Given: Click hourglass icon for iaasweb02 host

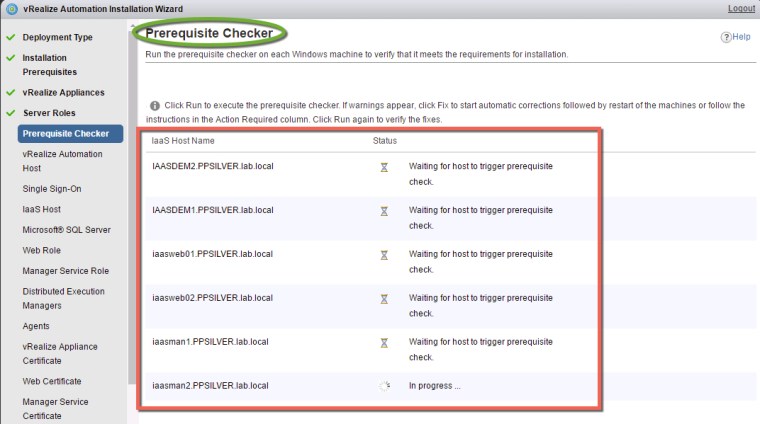Looking at the screenshot, I should [384, 299].
